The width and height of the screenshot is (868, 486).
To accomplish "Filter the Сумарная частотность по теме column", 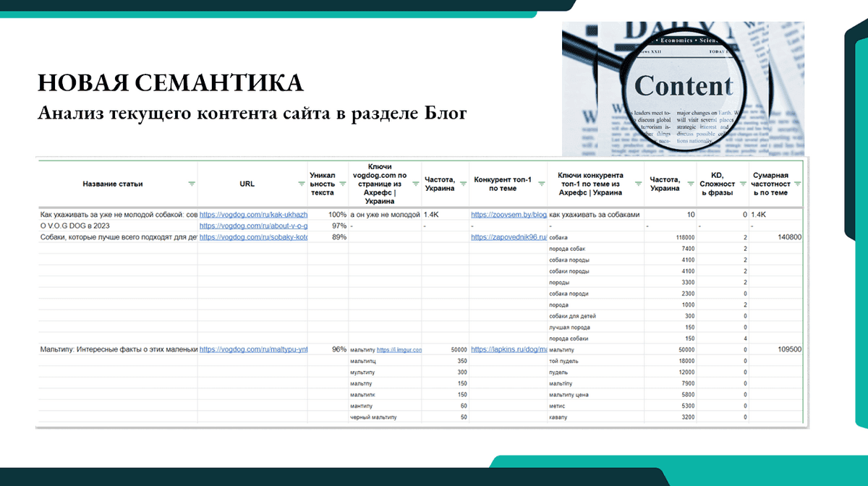I will click(796, 184).
